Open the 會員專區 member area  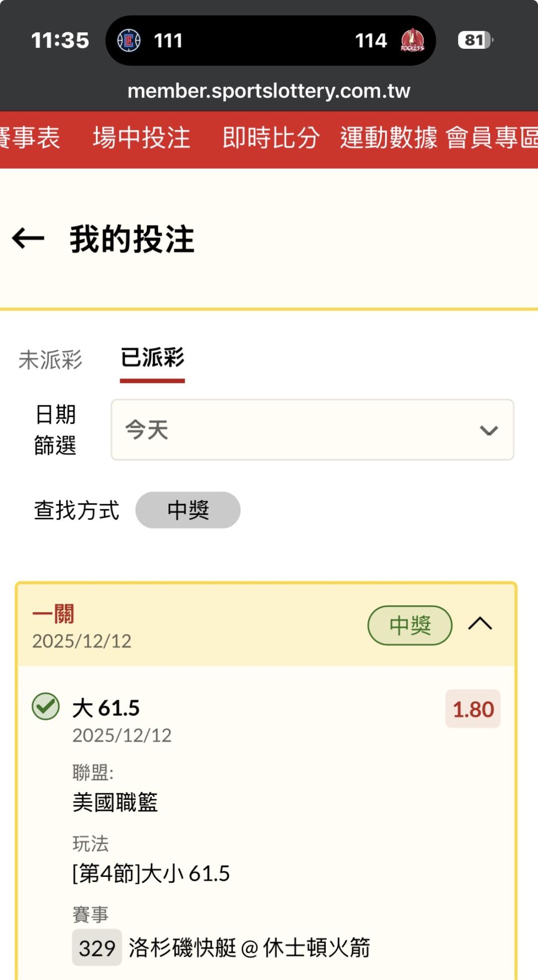[491, 138]
